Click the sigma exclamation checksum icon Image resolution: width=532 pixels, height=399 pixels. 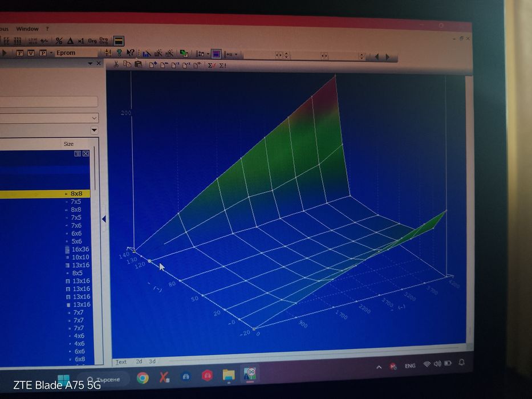[x=222, y=66]
